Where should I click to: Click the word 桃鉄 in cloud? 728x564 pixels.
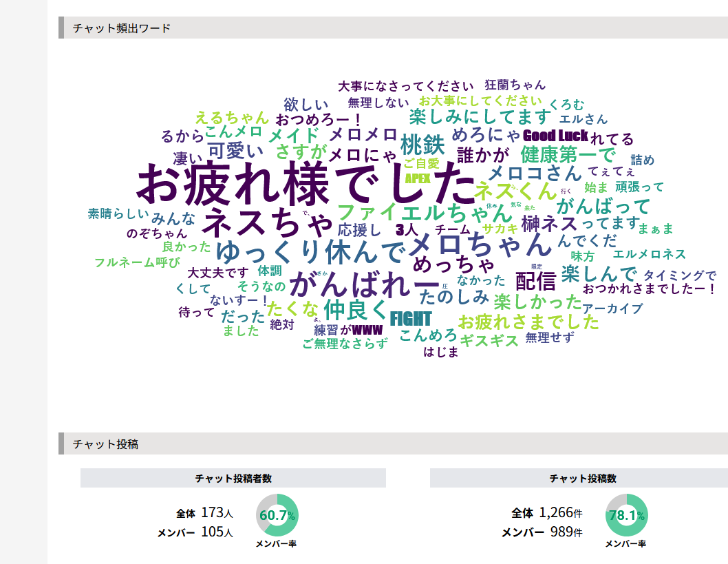422,145
